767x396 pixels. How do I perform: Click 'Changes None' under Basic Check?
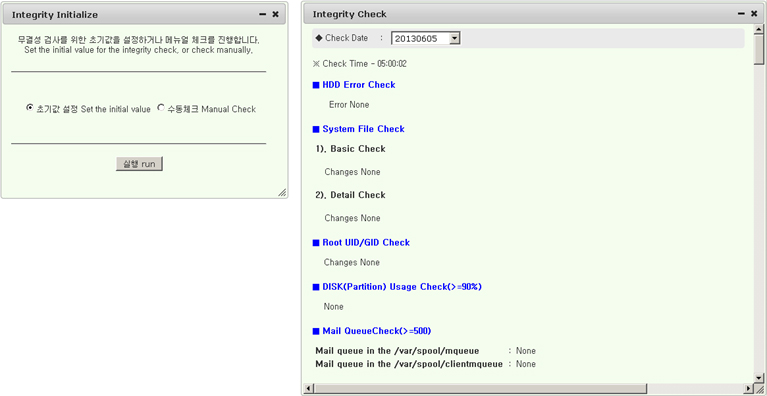352,172
